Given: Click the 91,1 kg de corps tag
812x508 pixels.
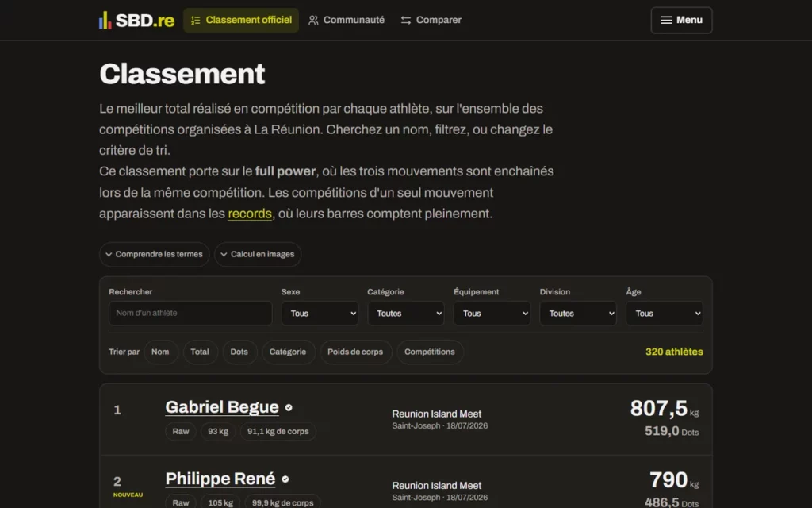Looking at the screenshot, I should point(278,431).
